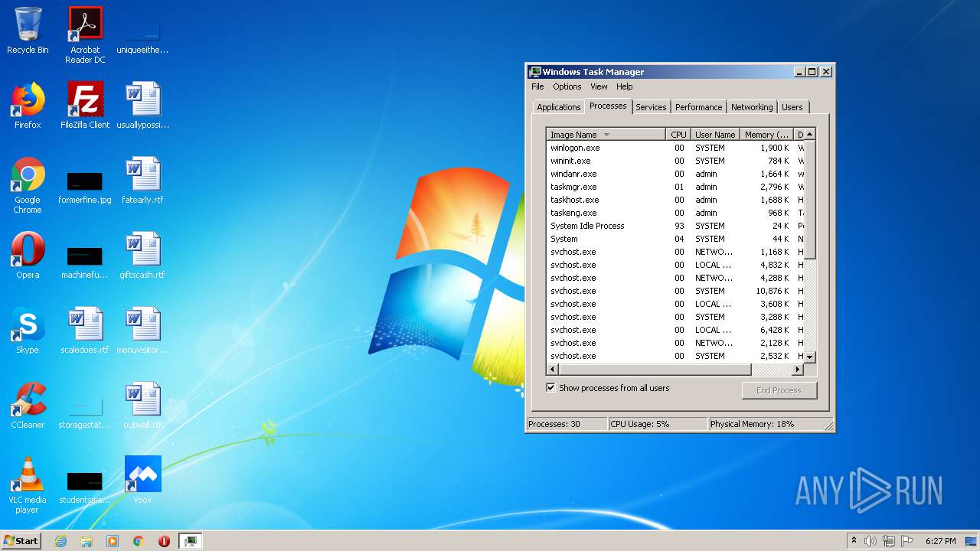Switch to the Users tab

(x=792, y=107)
